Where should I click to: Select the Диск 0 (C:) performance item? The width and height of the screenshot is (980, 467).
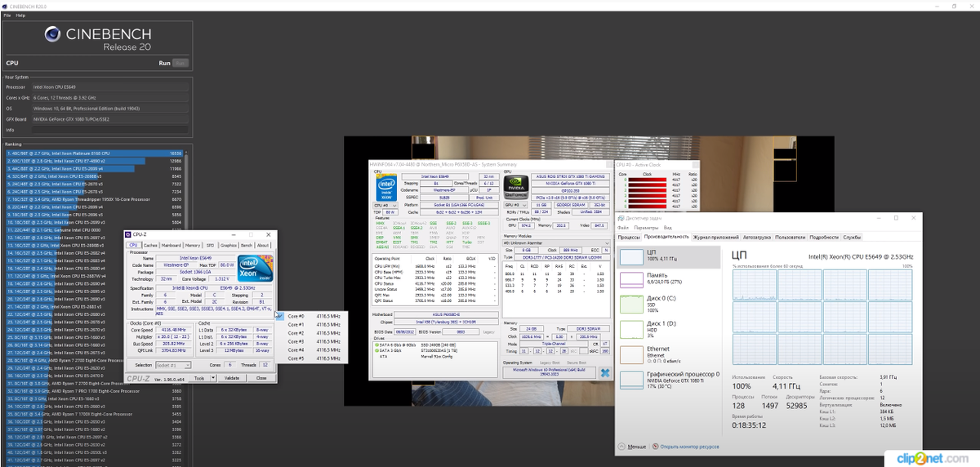point(670,304)
